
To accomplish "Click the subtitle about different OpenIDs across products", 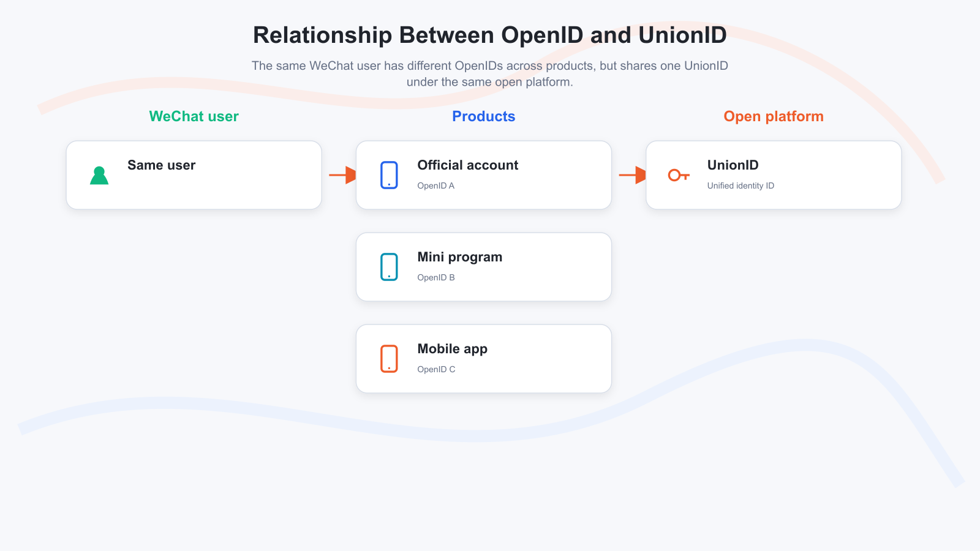I will (490, 73).
